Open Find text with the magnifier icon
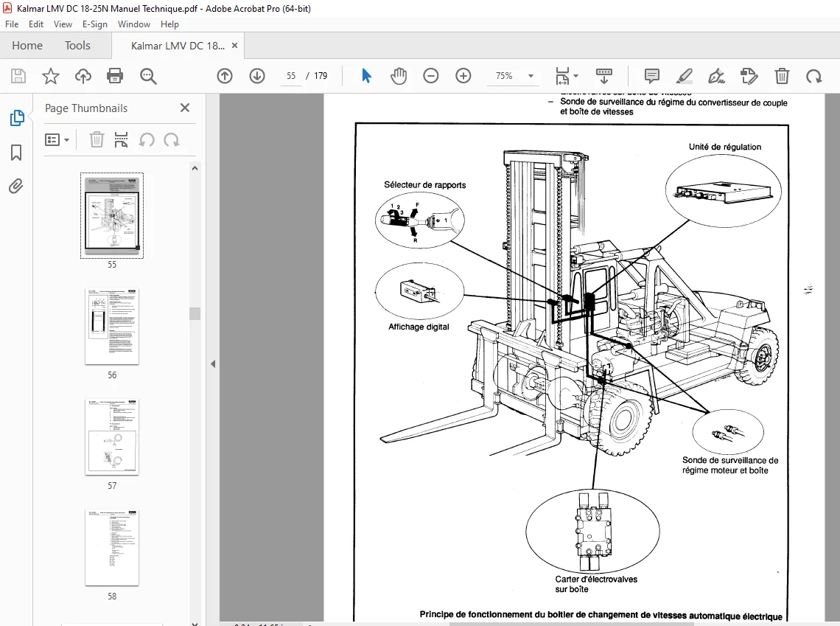Image resolution: width=840 pixels, height=626 pixels. coord(148,76)
